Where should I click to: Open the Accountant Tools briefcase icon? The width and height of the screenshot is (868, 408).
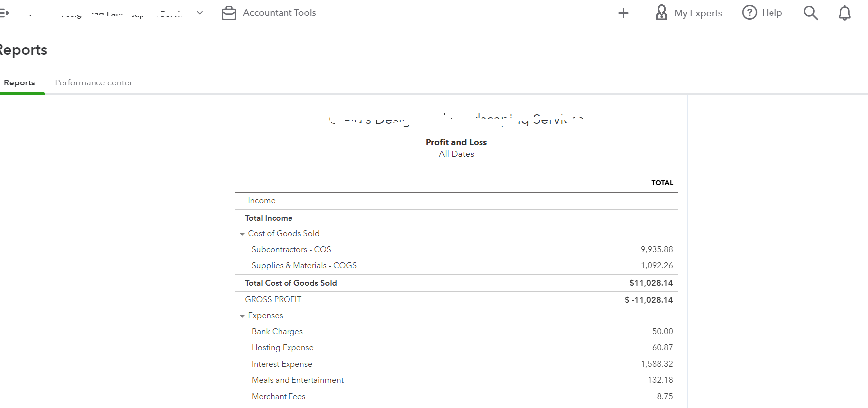point(229,13)
